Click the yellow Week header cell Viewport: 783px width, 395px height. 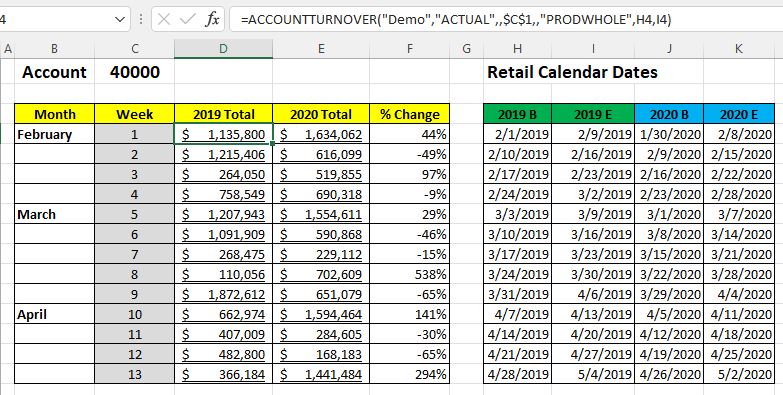[x=135, y=114]
